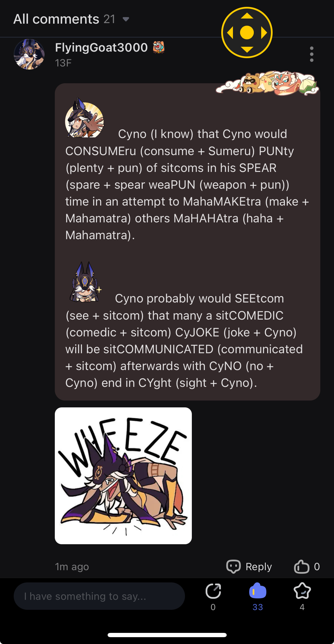Viewport: 334px width, 644px height.
Task: Tap the blue post like icon
Action: coord(257,590)
